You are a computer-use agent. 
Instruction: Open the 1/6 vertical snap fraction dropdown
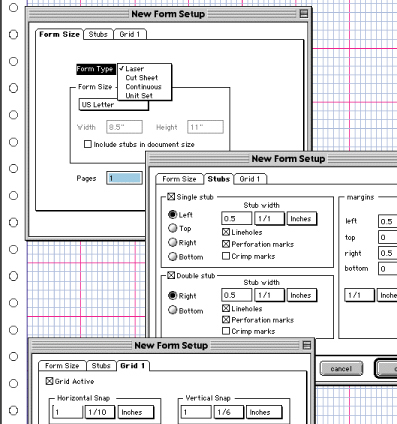click(x=228, y=412)
